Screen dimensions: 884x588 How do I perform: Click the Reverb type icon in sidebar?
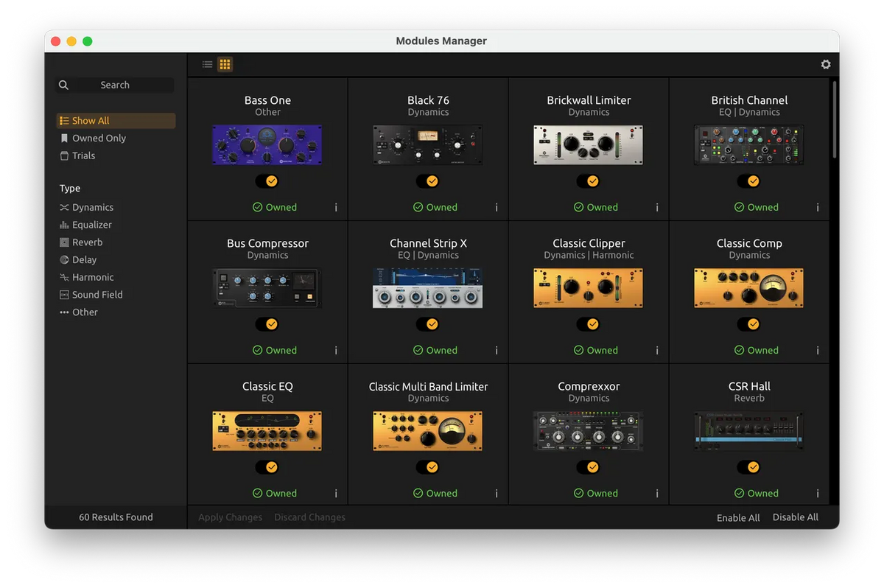tap(64, 242)
